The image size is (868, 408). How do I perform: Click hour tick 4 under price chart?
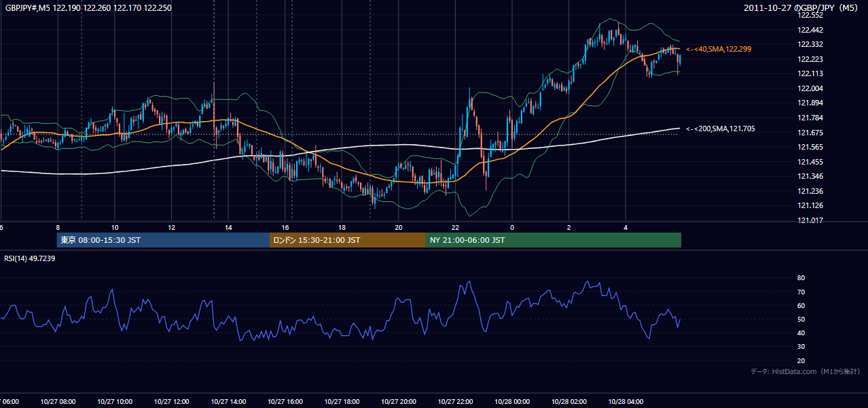click(x=626, y=228)
